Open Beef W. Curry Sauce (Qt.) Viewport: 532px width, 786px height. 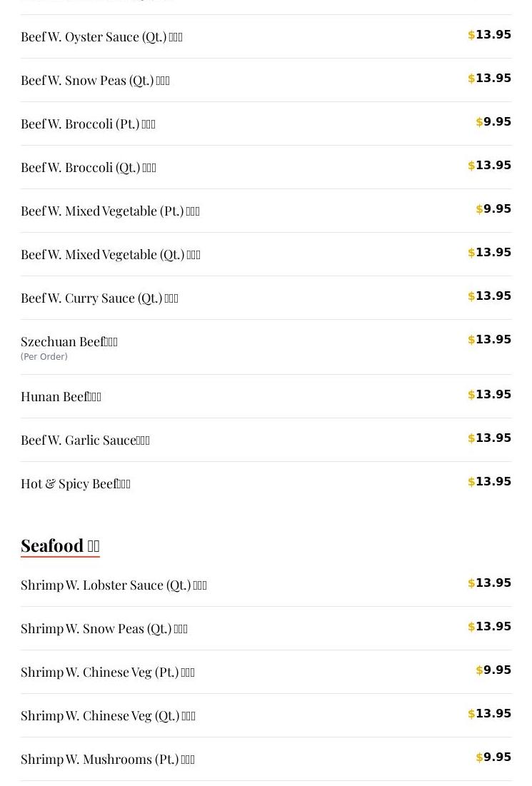pos(99,298)
